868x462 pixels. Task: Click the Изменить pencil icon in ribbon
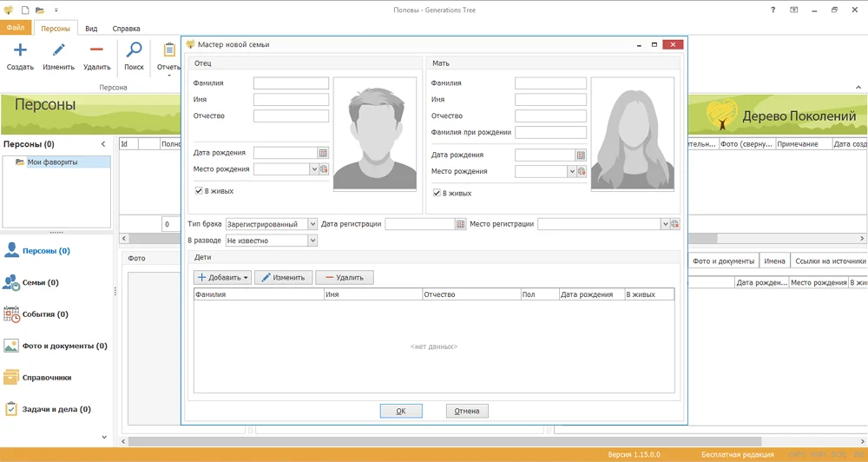coord(59,49)
